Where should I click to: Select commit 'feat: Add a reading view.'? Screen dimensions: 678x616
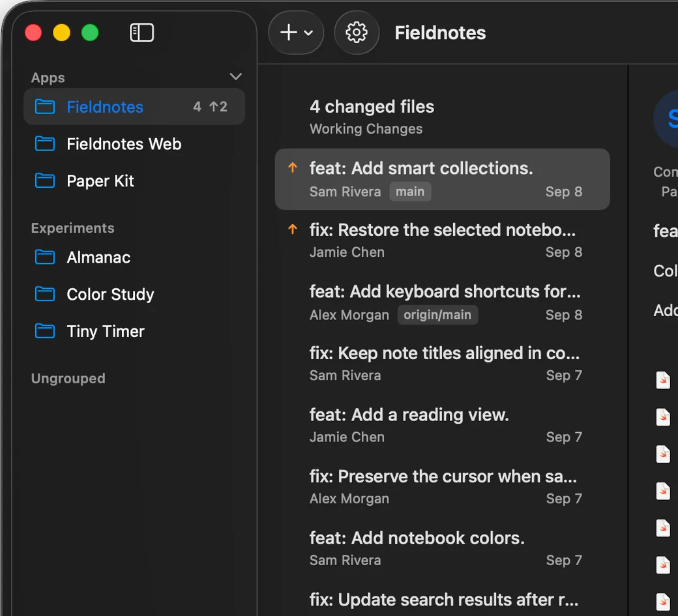[x=443, y=426]
